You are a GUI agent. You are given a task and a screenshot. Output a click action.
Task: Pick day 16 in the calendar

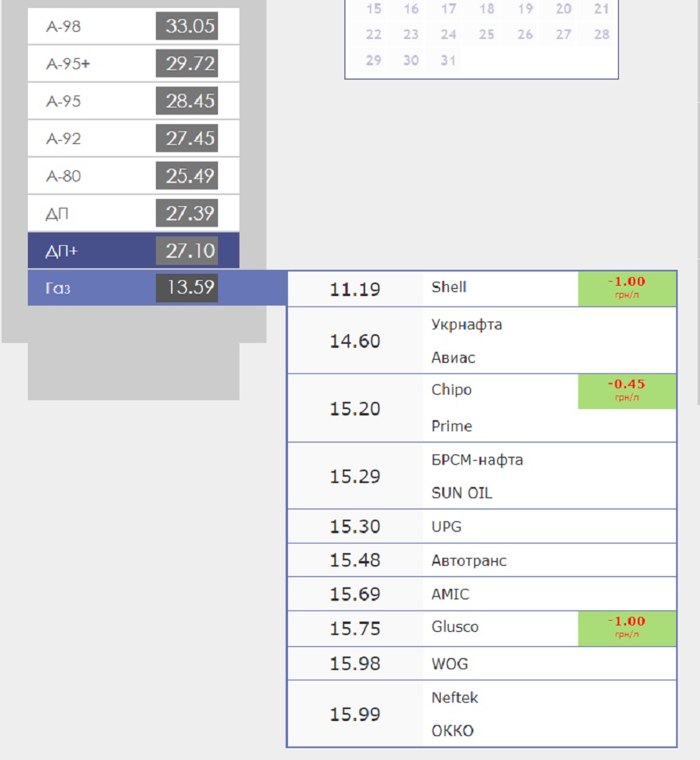[411, 9]
